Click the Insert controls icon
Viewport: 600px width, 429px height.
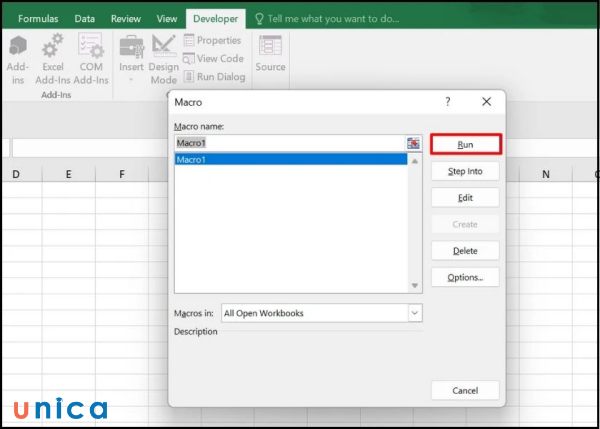(x=131, y=50)
